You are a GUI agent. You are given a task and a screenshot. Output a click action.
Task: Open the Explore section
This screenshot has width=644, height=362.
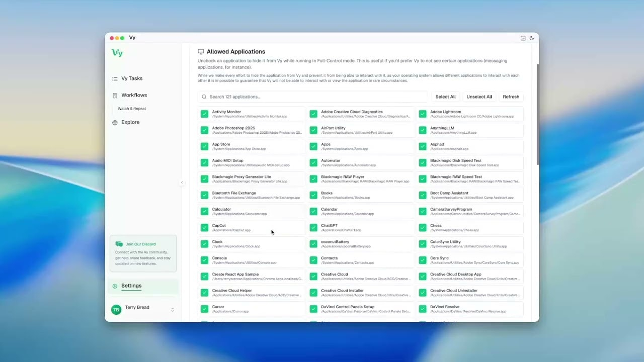pos(130,122)
